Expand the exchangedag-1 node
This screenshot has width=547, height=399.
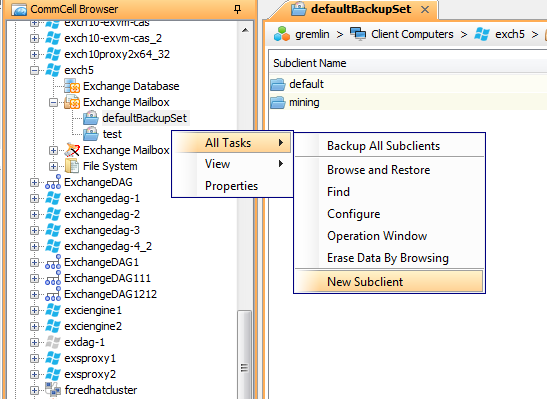click(x=34, y=198)
